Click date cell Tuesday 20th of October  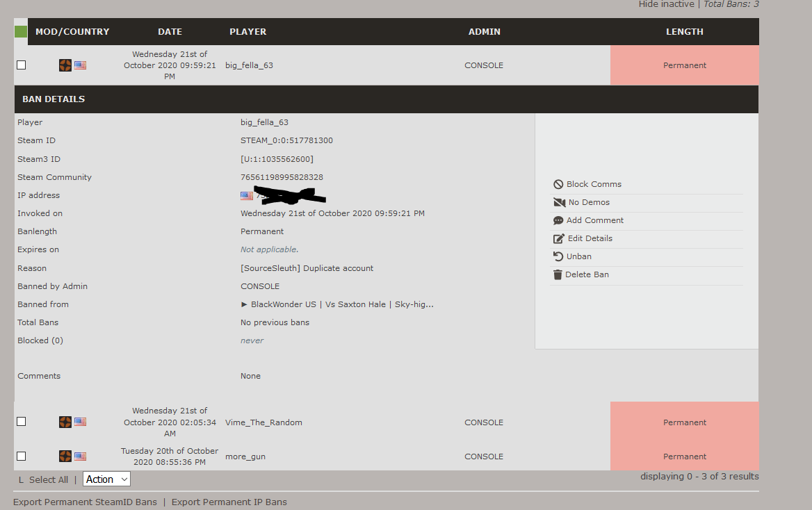tap(170, 456)
